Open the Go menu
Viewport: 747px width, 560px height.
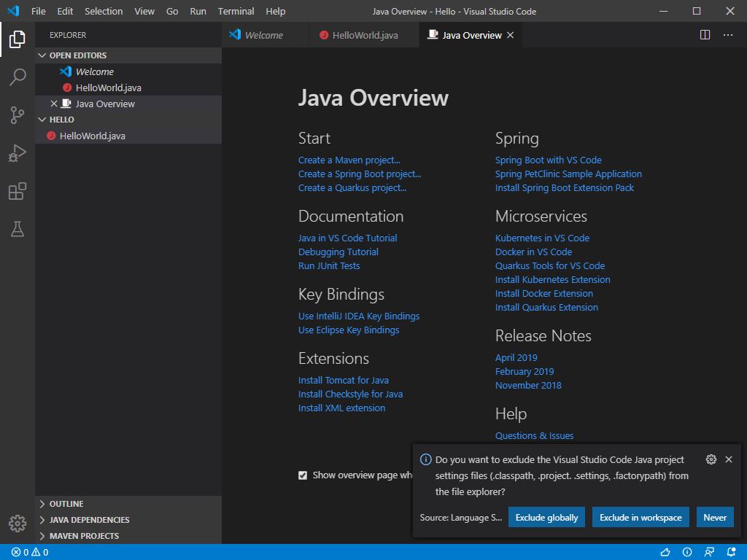tap(172, 11)
